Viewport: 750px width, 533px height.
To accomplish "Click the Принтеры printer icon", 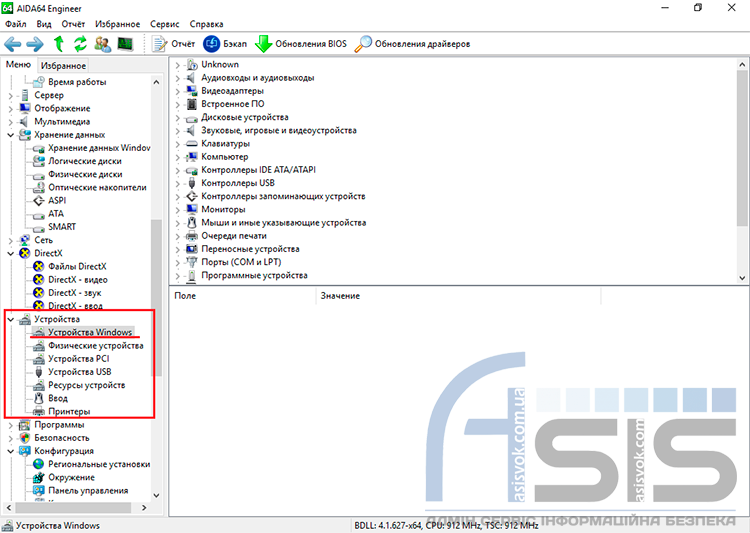I will (39, 411).
